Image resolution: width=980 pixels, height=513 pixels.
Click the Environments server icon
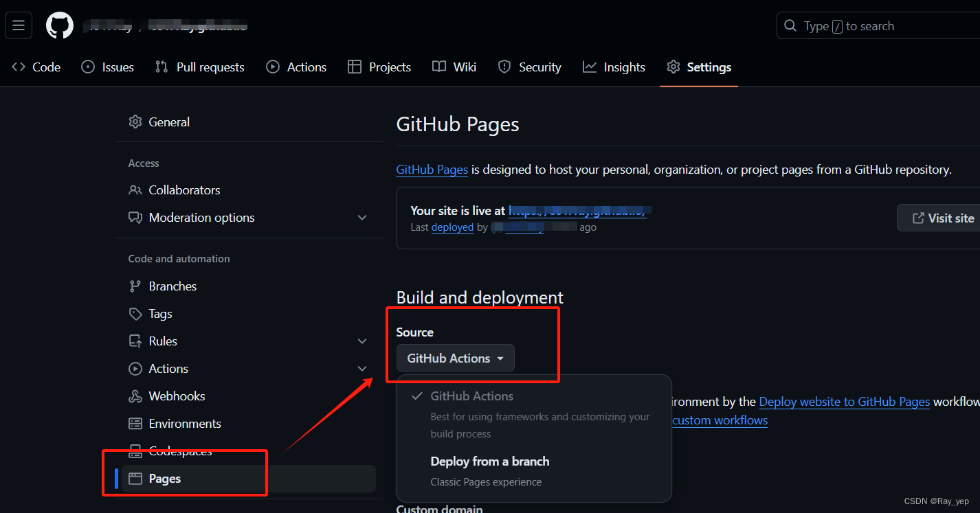click(x=135, y=423)
